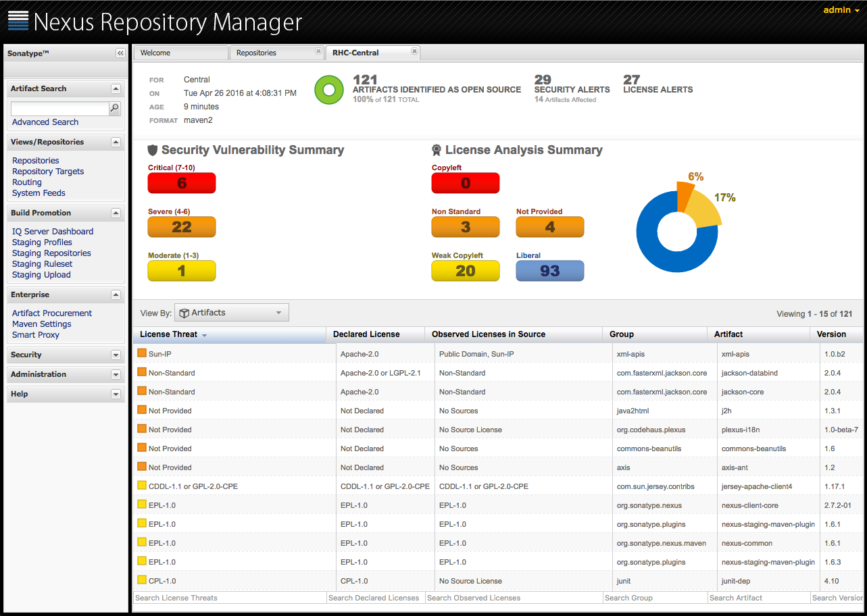The width and height of the screenshot is (867, 616).
Task: Click the Search Group filter field
Action: tap(655, 598)
